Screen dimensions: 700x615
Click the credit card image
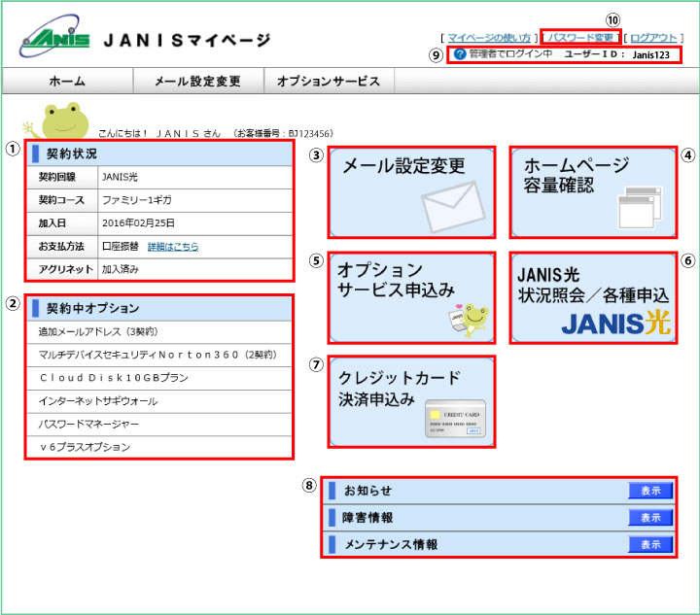pos(455,419)
